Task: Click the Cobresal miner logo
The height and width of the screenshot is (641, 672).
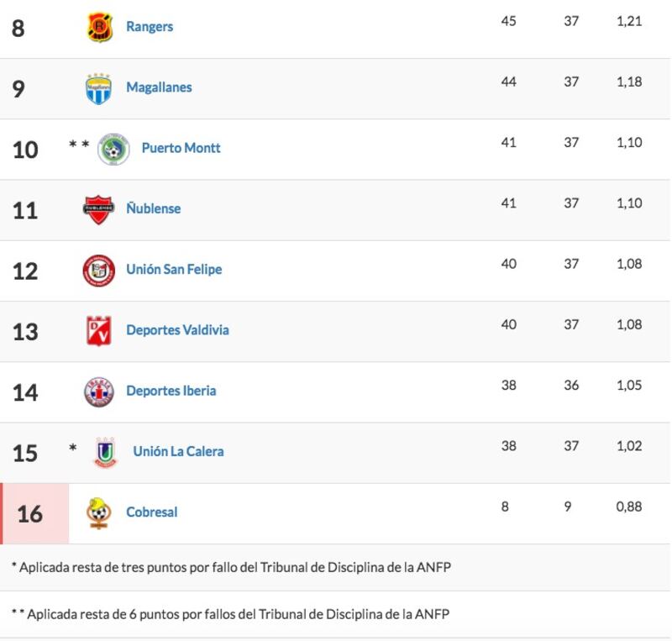Action: 98,513
